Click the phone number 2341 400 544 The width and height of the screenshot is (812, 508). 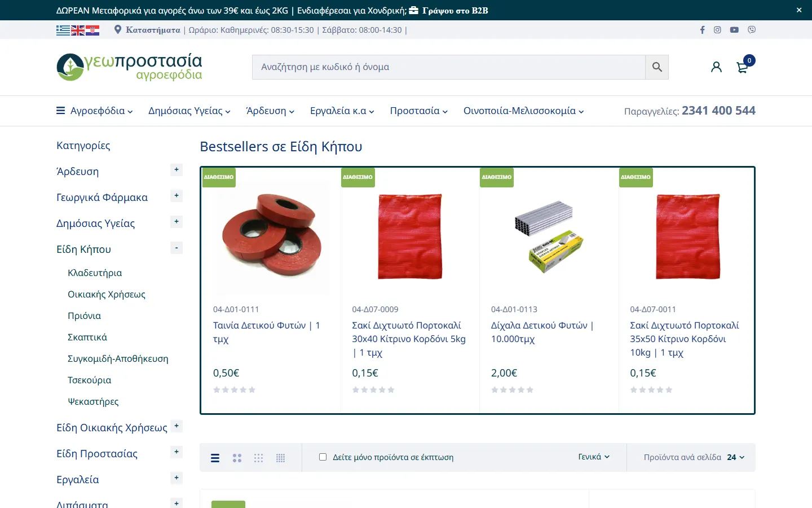pos(718,111)
